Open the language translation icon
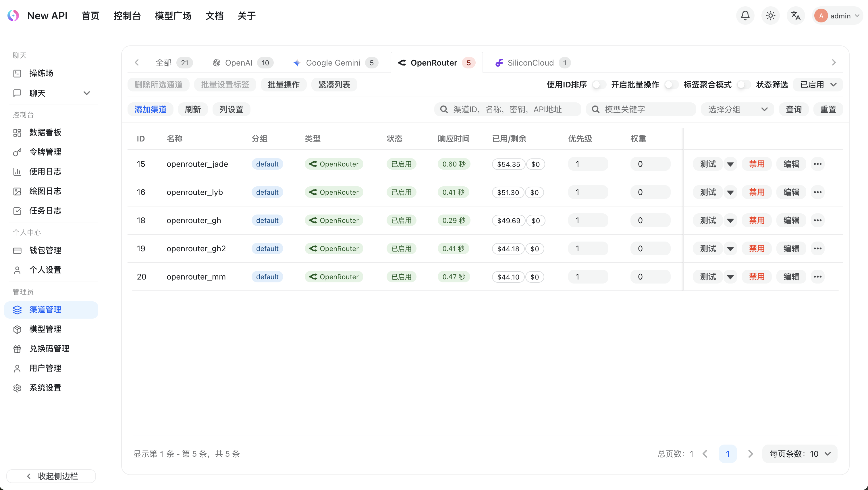The image size is (868, 490). [796, 16]
